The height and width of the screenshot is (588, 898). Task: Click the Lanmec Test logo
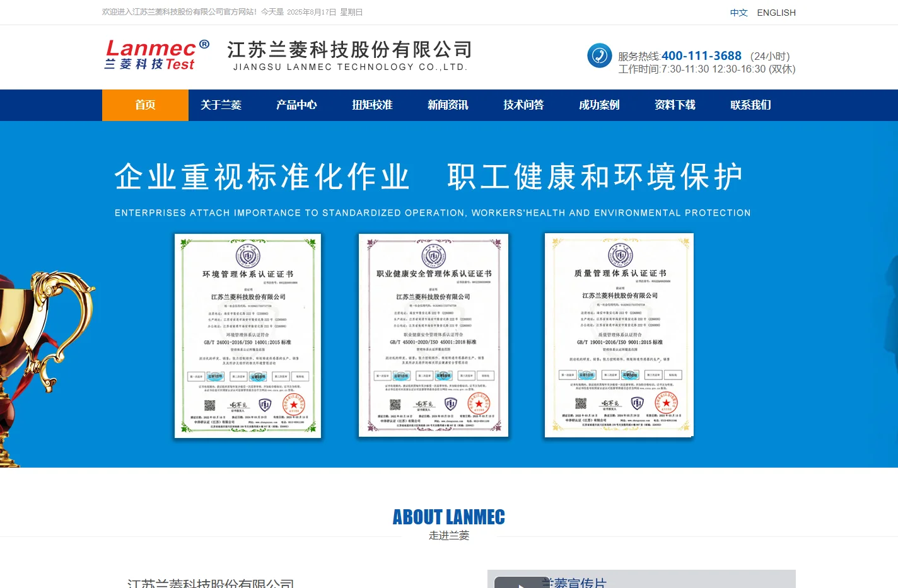[x=156, y=55]
